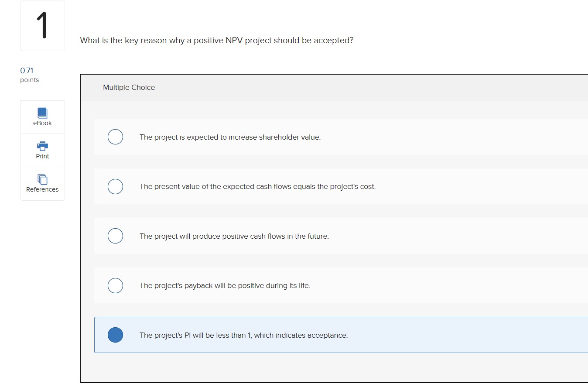Select radio button for positive future cash flows option
The image size is (588, 391).
coord(115,236)
